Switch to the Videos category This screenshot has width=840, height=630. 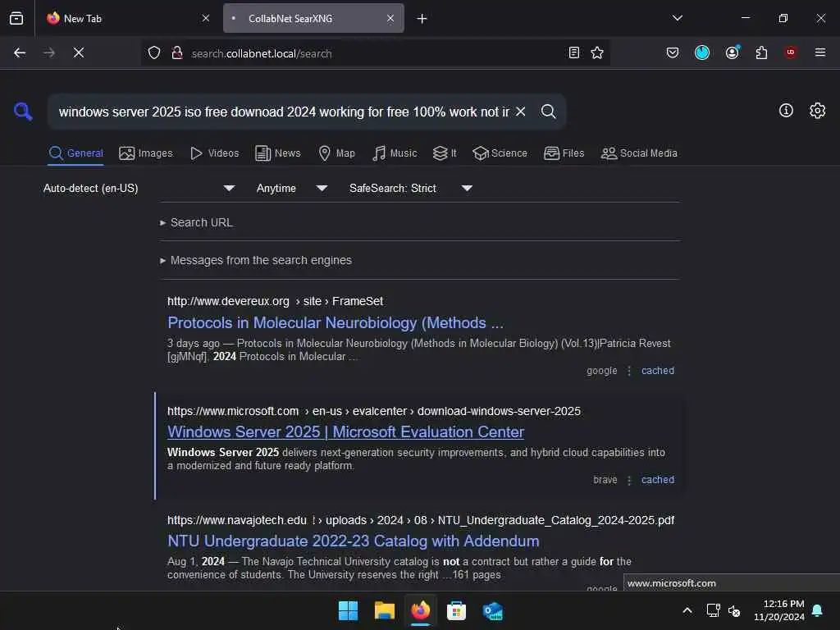point(214,153)
